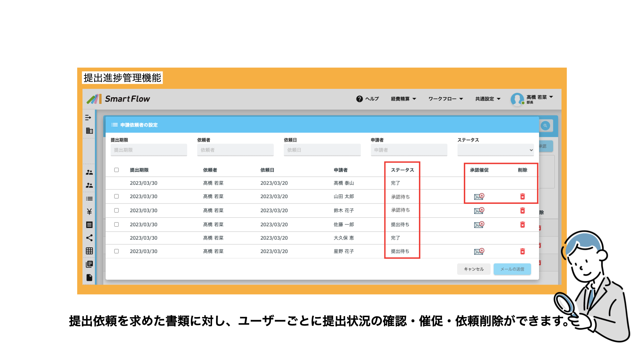The width and height of the screenshot is (644, 362).
Task: Click the 提出期限 filter input field
Action: (149, 150)
